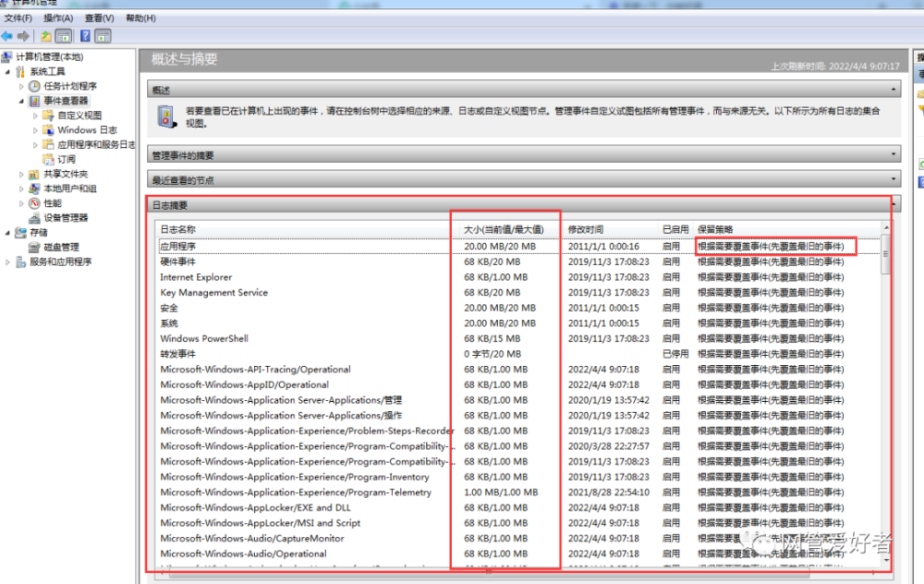Collapse the 概述 section arrow

894,90
